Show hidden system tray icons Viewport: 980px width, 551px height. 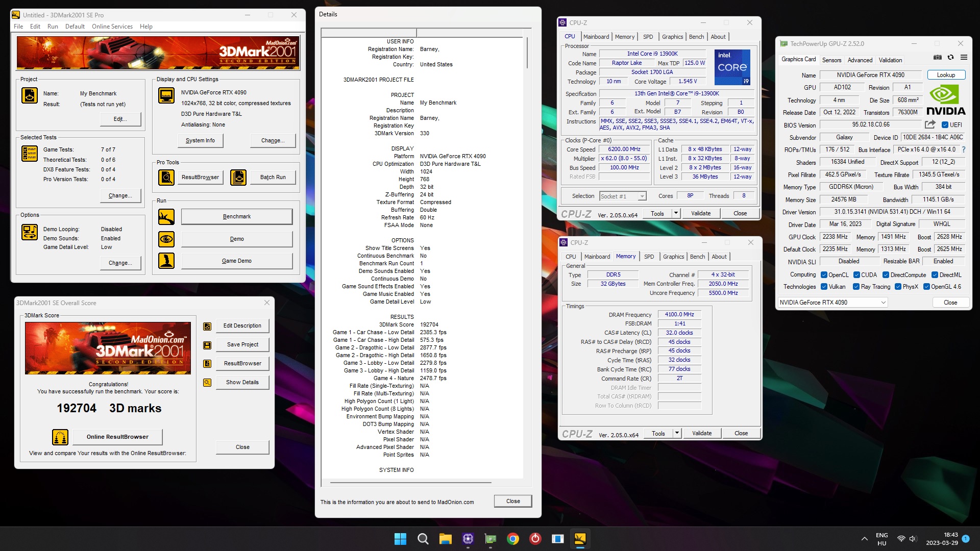[x=864, y=539]
